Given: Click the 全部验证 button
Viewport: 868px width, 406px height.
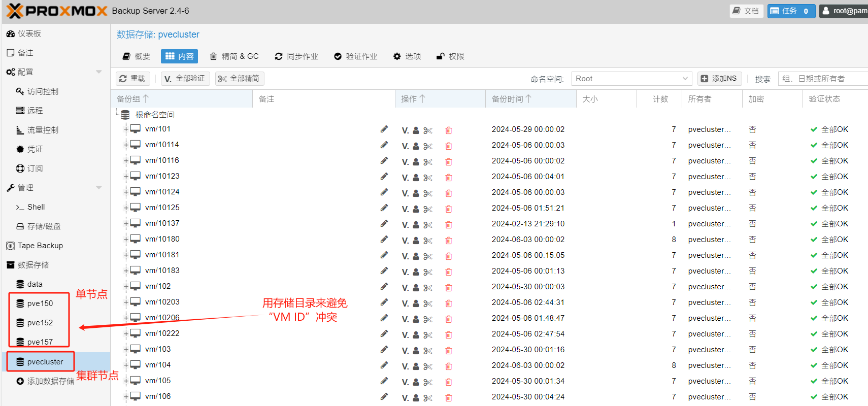Looking at the screenshot, I should point(185,79).
